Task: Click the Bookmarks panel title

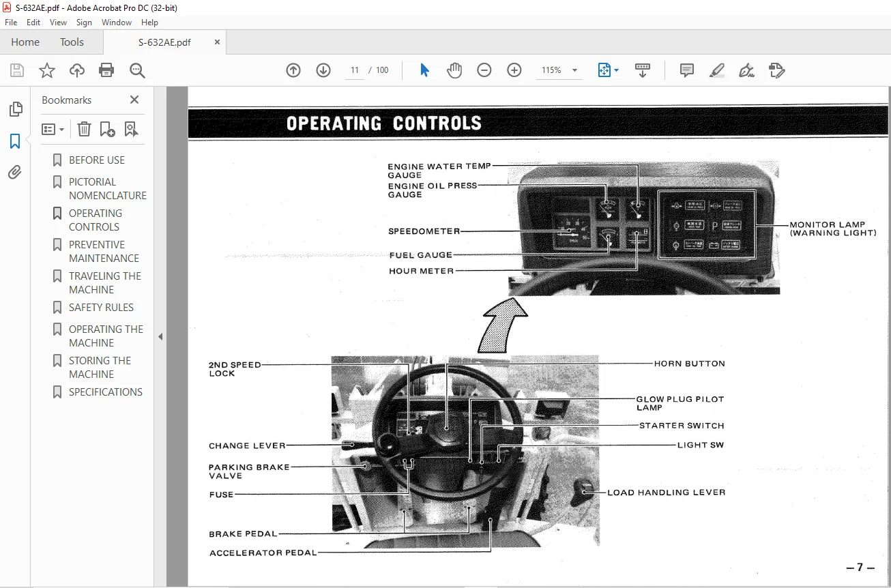Action: point(66,100)
